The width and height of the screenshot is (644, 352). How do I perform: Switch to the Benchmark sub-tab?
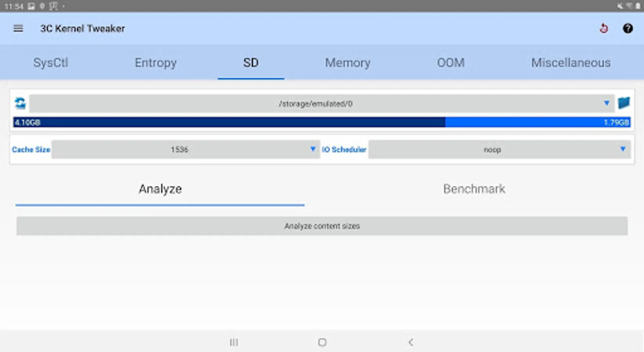point(474,189)
